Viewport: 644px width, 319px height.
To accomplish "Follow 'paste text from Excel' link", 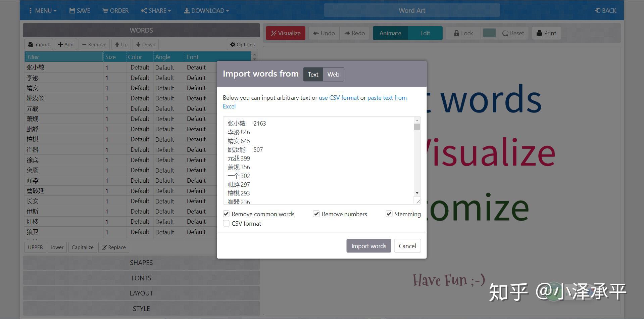I will tap(387, 98).
